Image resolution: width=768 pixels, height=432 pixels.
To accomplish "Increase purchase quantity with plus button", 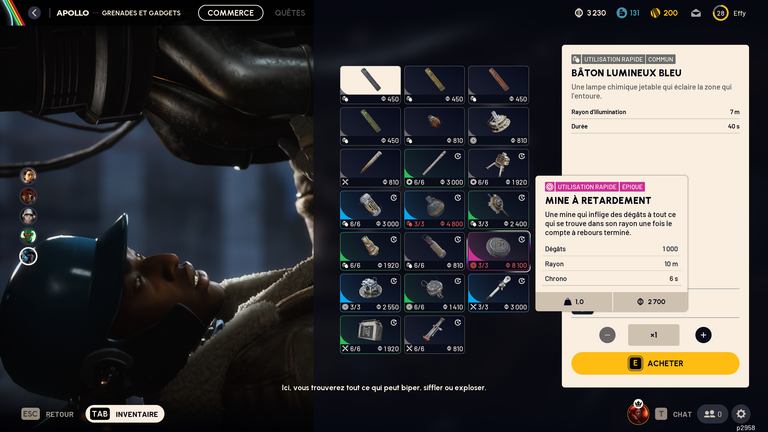I will [703, 335].
